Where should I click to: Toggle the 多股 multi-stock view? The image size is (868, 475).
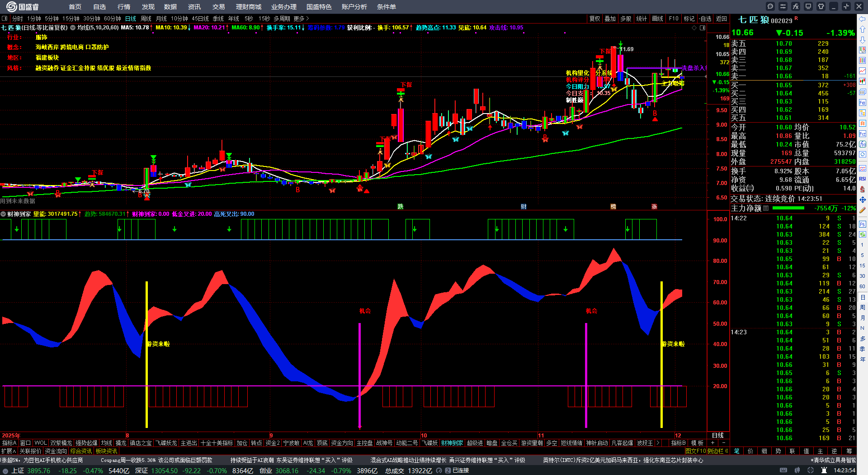626,19
